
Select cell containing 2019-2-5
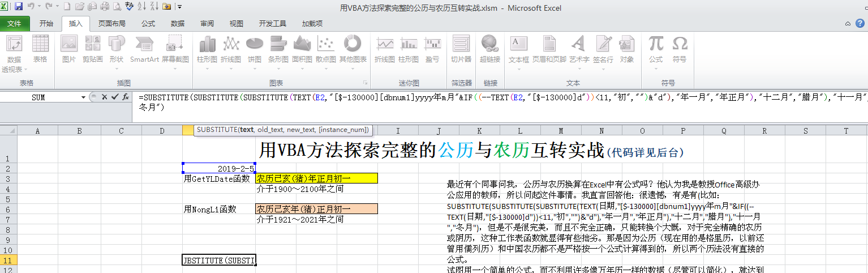(x=219, y=168)
